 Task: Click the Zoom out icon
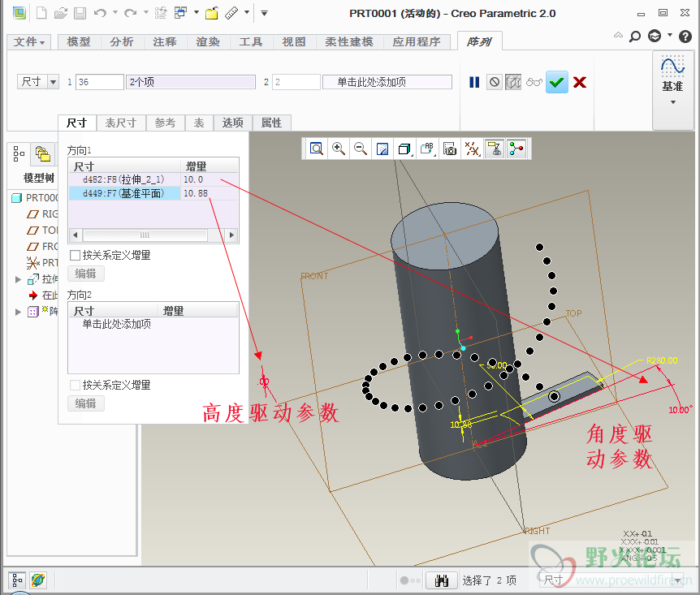coord(361,149)
